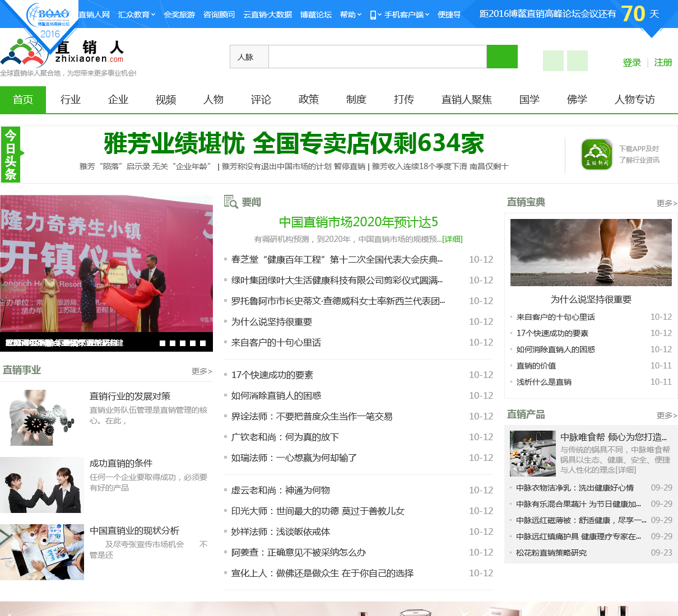The image size is (678, 616).
Task: Open 云直销·大数据 link in top bar
Action: 268,15
